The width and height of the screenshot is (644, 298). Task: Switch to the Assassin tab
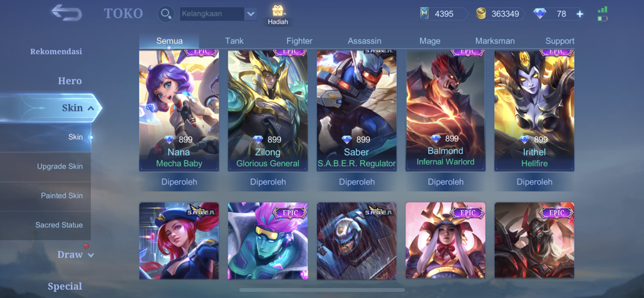pyautogui.click(x=365, y=41)
